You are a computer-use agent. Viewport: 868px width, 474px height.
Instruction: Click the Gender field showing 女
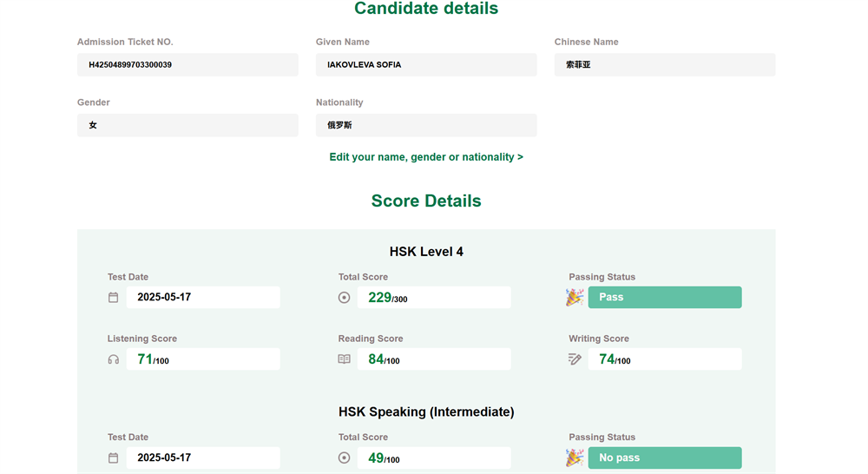pos(187,125)
